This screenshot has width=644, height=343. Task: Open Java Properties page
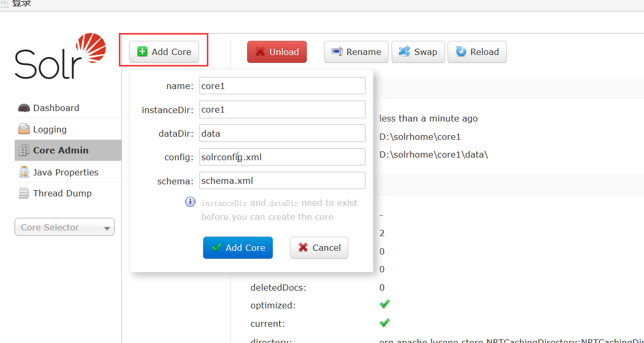pyautogui.click(x=69, y=172)
